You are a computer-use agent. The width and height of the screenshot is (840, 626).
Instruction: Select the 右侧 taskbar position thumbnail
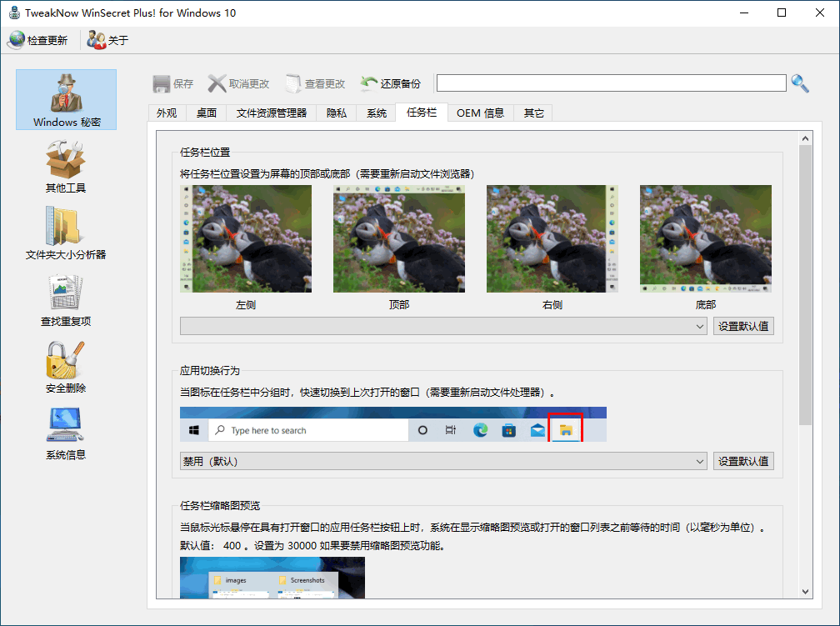click(x=552, y=238)
